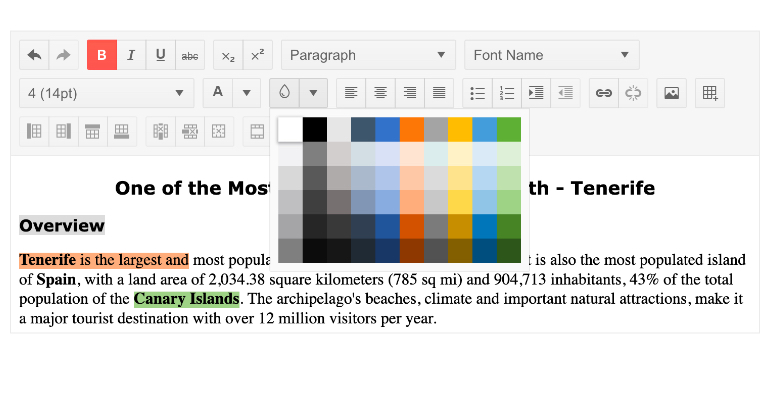Screen dimensions: 770x394
Task: Pick the white swatch in the palette
Action: [290, 130]
